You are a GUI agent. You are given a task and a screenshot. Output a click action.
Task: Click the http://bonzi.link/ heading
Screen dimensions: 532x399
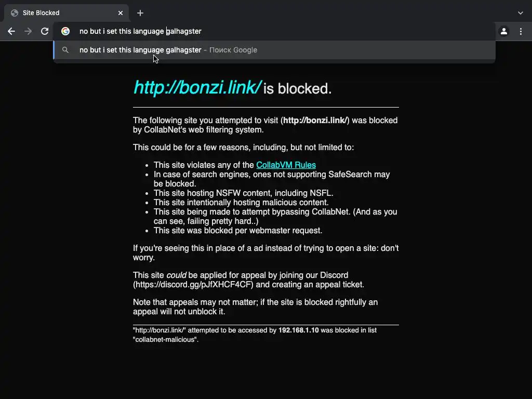[x=197, y=87]
